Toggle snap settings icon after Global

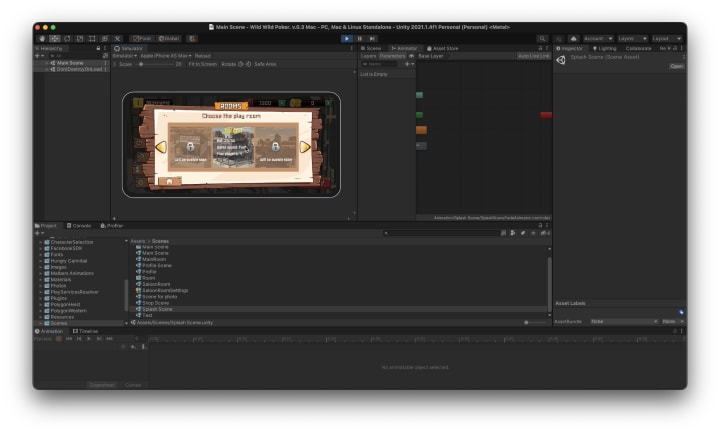click(192, 39)
